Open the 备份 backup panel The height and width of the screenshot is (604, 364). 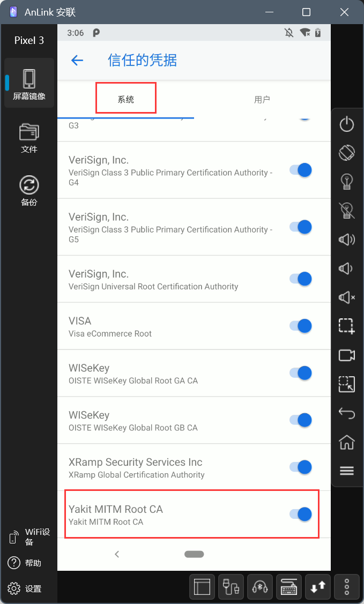click(x=29, y=191)
